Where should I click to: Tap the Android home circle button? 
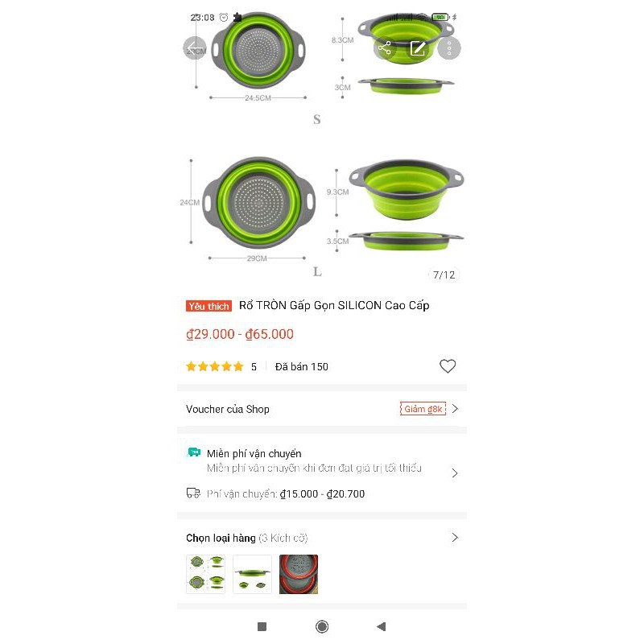coord(322,626)
